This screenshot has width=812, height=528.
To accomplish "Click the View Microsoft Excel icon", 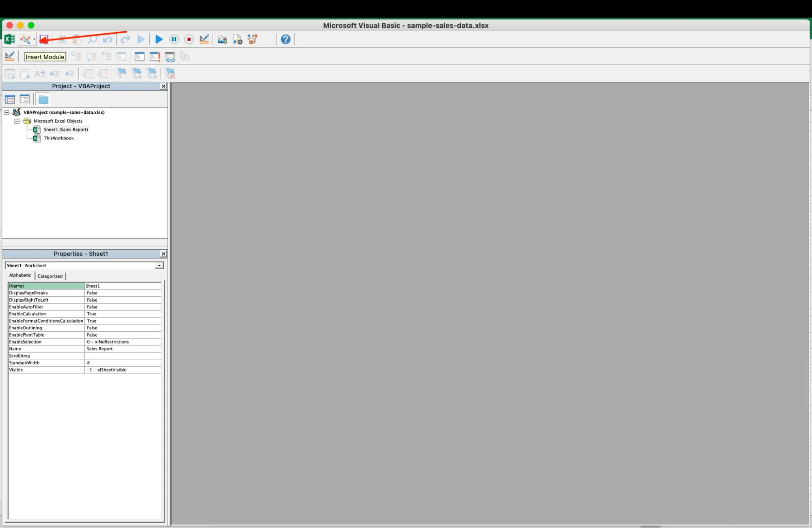I will point(9,39).
